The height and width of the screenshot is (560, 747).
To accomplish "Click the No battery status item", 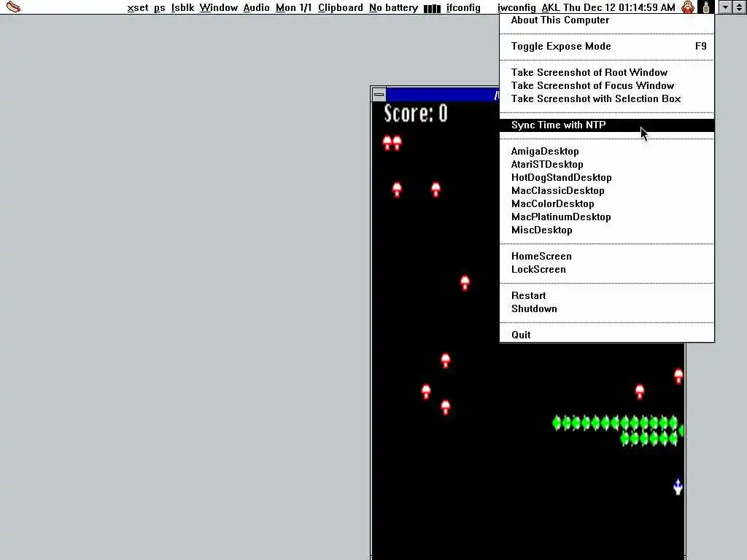I will (x=393, y=7).
